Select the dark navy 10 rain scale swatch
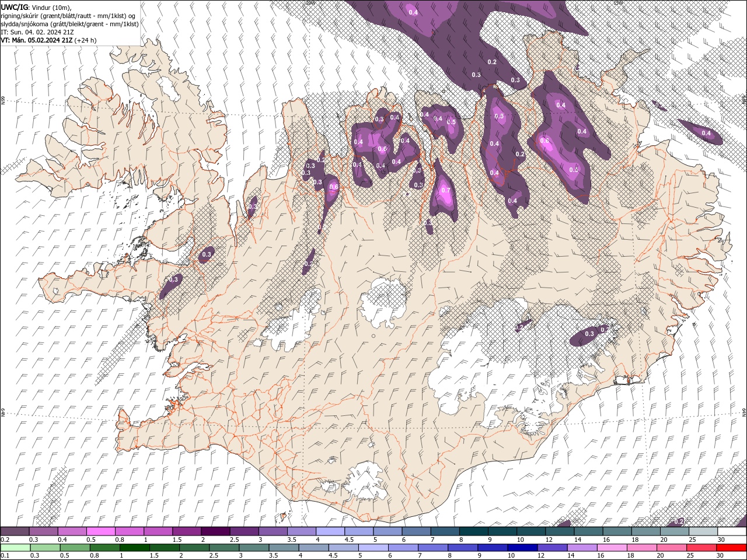747x560 pixels. click(x=521, y=548)
